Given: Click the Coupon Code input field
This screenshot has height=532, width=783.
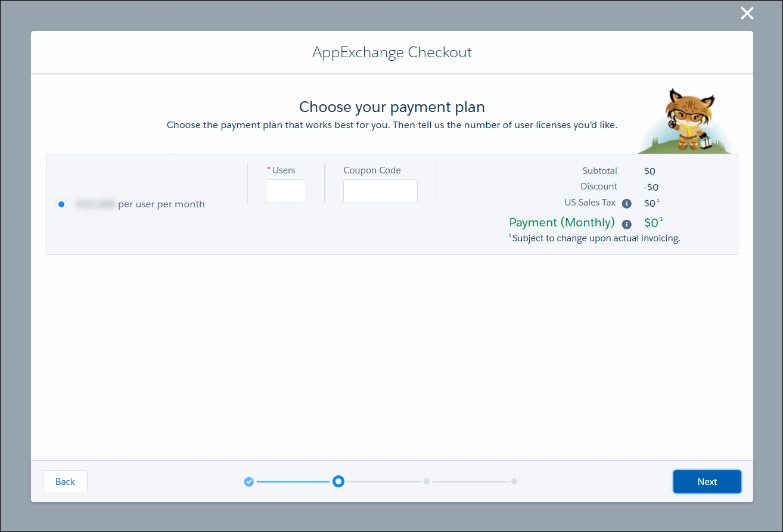Looking at the screenshot, I should tap(380, 191).
